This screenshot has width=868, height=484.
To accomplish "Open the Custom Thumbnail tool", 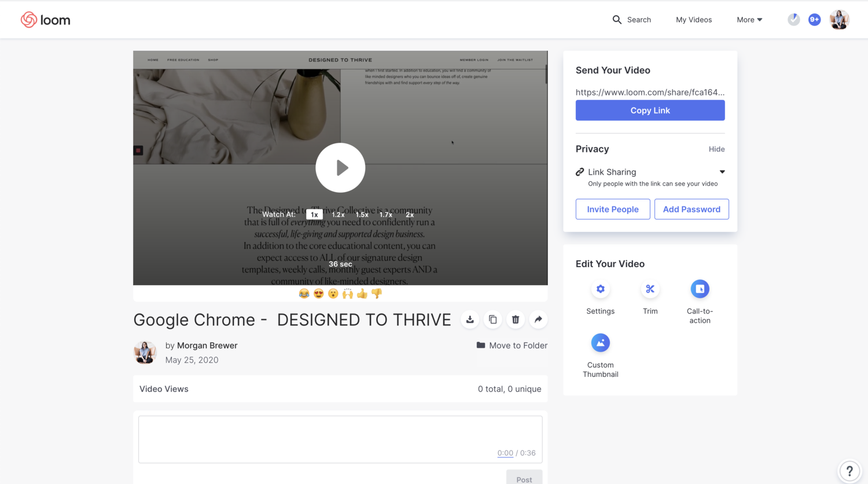I will point(601,343).
